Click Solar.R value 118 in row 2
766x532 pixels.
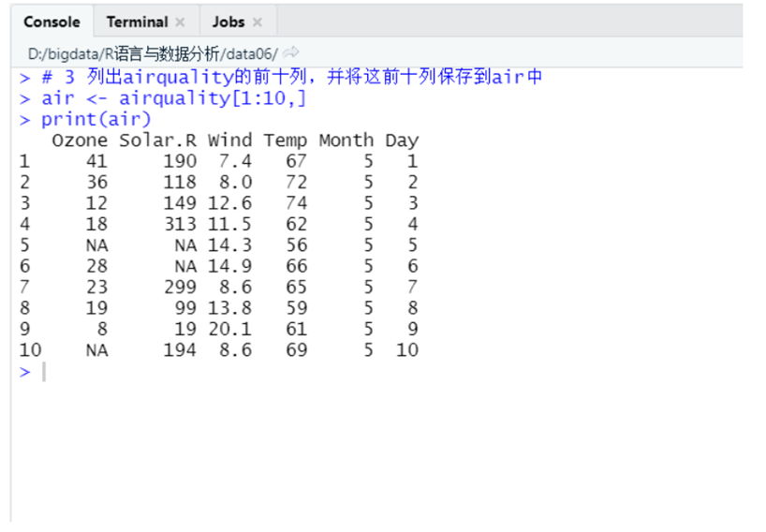(x=180, y=183)
